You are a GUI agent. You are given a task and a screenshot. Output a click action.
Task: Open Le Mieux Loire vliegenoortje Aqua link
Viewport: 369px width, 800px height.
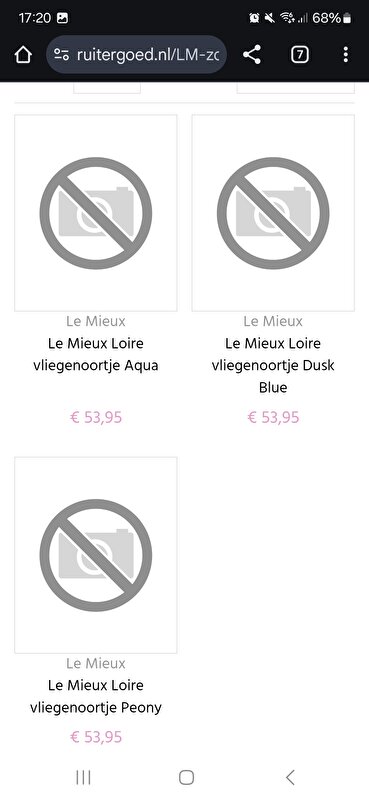click(96, 355)
